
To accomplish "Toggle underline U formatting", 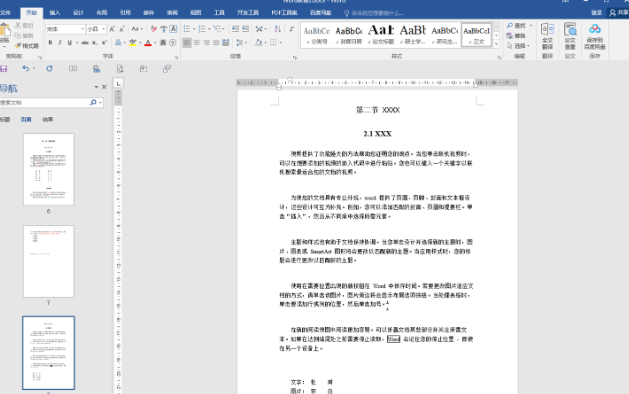I will pos(69,43).
